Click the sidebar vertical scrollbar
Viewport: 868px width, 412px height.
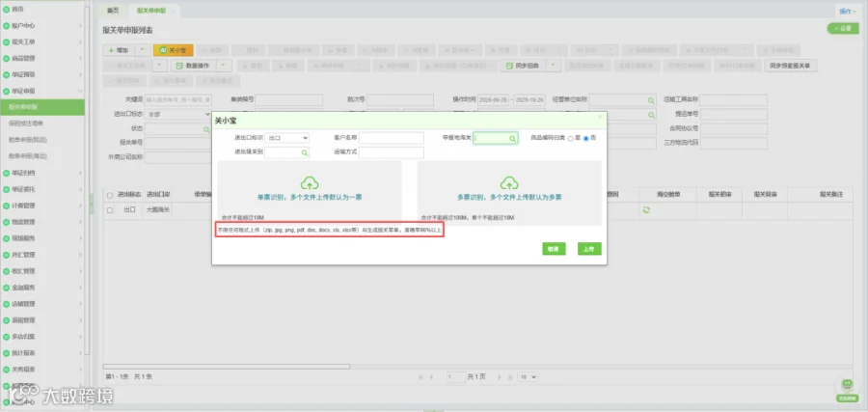coord(87,182)
